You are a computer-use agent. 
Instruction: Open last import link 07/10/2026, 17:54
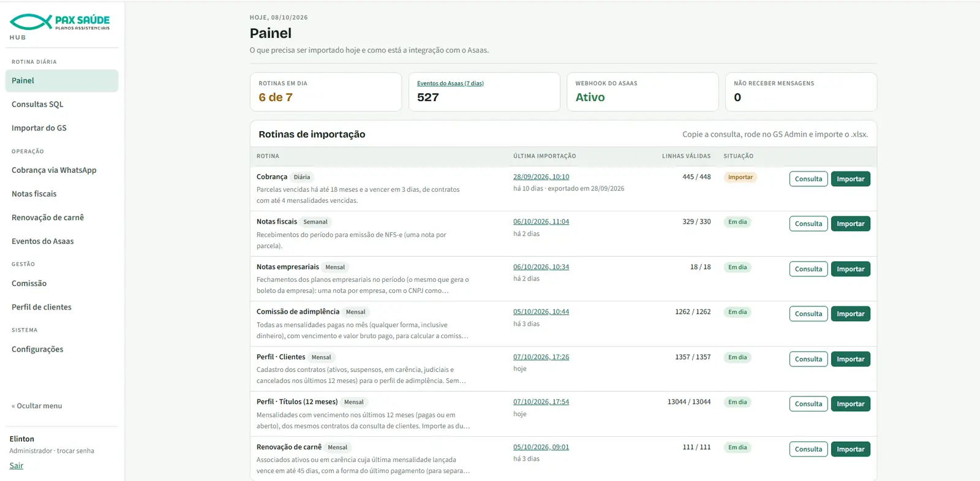(541, 402)
